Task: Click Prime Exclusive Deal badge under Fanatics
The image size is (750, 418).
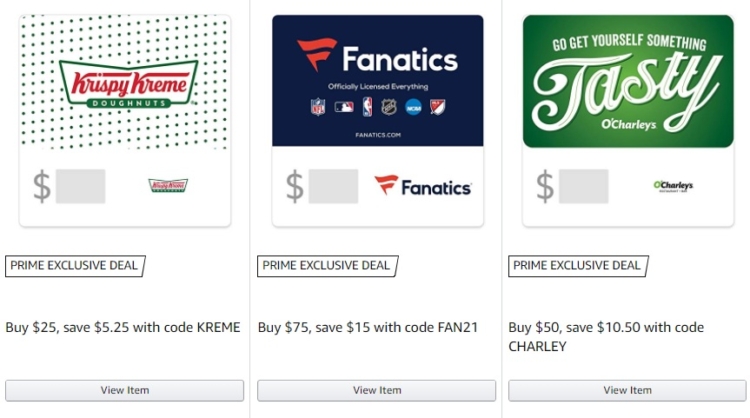Action: (x=328, y=266)
